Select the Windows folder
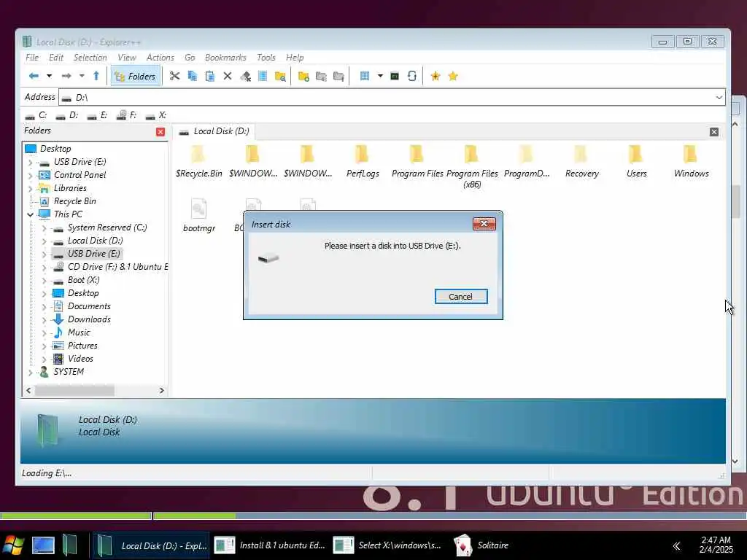747x560 pixels. click(x=691, y=161)
